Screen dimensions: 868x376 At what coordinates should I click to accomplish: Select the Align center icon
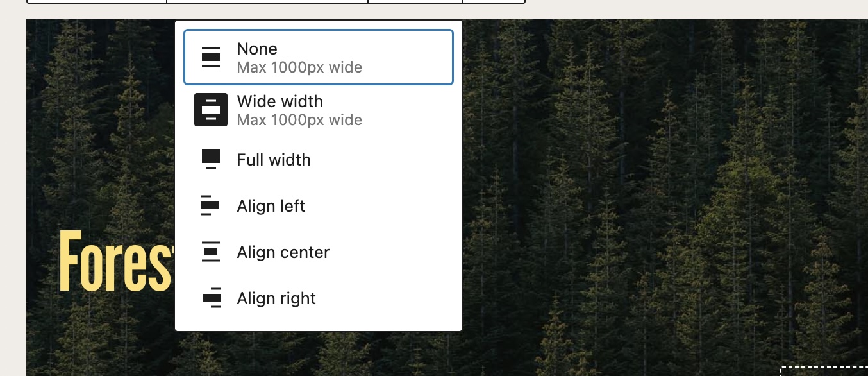pos(211,252)
